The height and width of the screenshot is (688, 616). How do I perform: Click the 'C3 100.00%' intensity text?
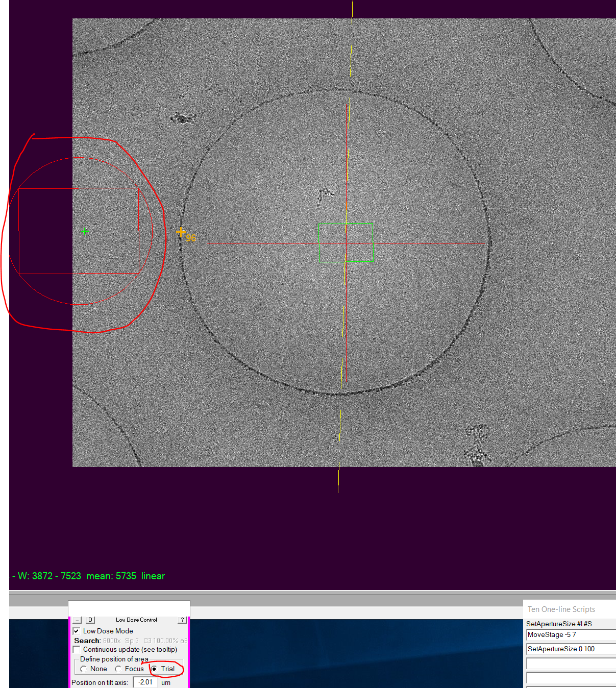[161, 641]
